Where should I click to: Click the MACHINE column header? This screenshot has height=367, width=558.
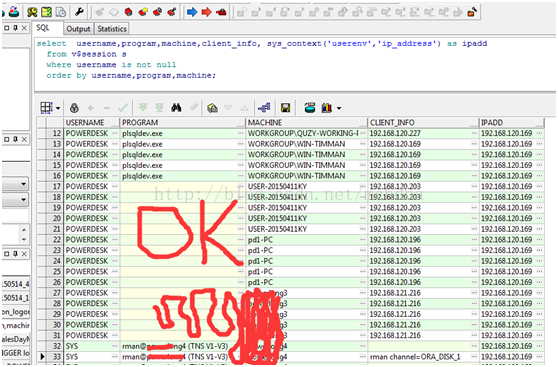307,122
